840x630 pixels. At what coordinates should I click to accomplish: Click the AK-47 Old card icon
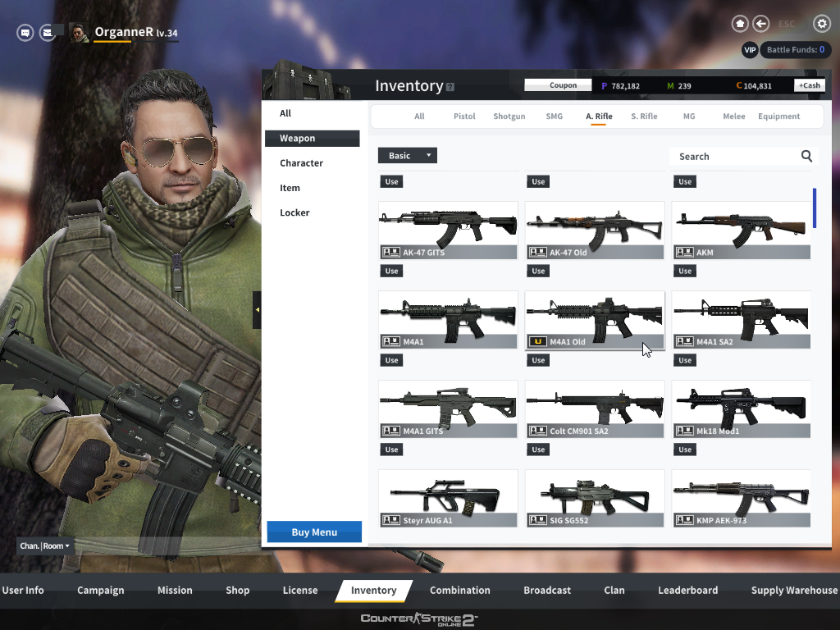coord(538,253)
